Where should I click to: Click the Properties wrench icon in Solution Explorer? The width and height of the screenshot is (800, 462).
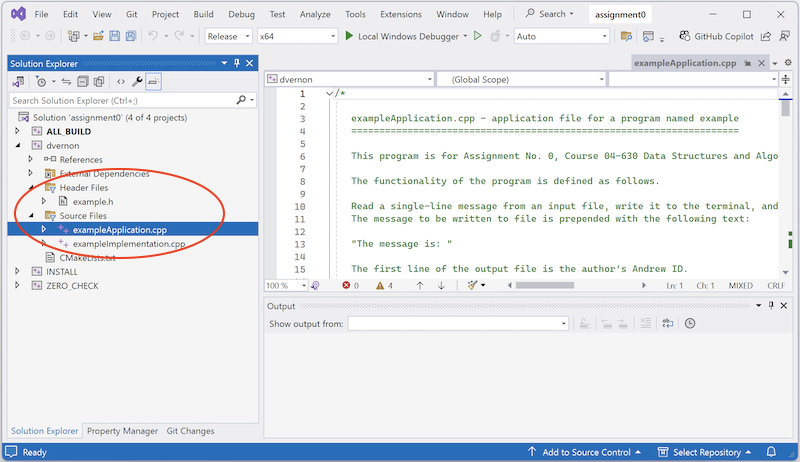138,82
